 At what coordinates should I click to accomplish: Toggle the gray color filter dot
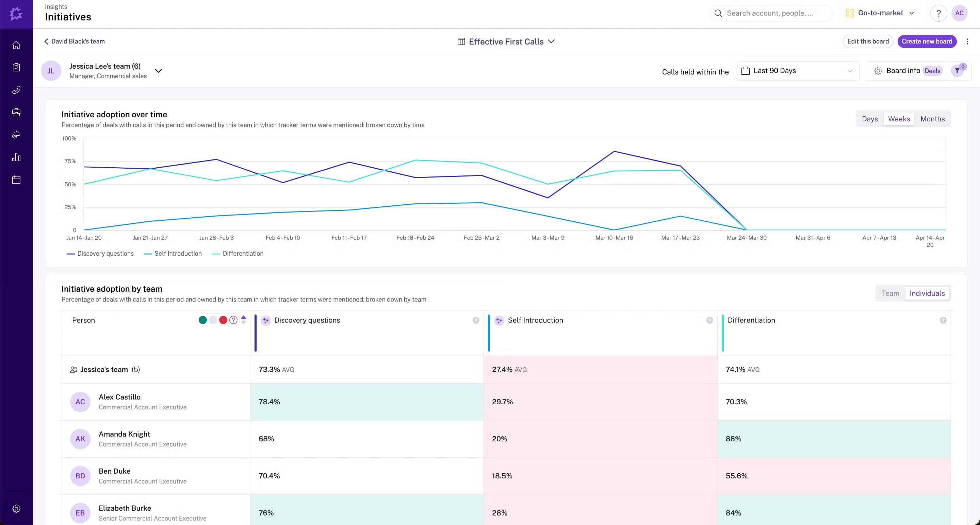click(213, 320)
